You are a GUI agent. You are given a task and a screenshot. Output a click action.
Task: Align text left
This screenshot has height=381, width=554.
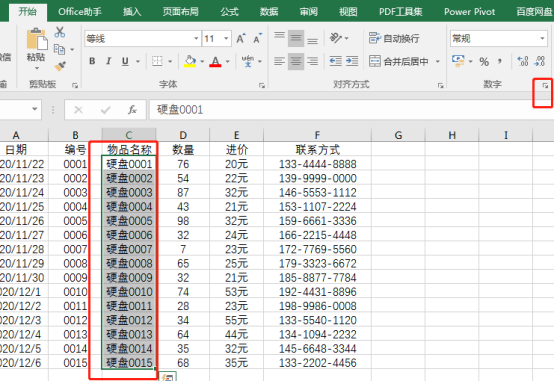pyautogui.click(x=279, y=61)
